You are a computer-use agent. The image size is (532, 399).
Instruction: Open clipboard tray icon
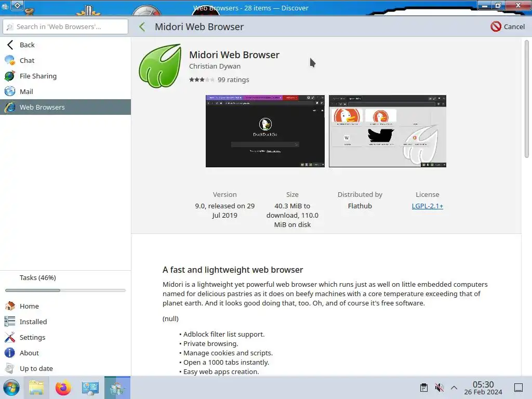[x=424, y=388]
